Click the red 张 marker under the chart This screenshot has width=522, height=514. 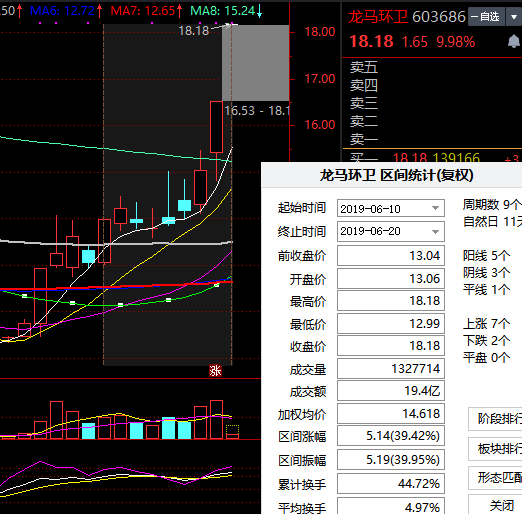tap(215, 371)
